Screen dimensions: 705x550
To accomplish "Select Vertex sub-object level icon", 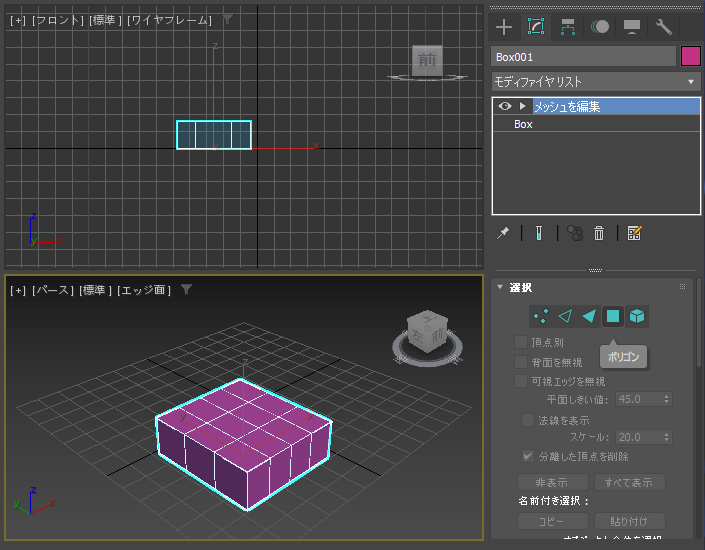I will tap(540, 316).
